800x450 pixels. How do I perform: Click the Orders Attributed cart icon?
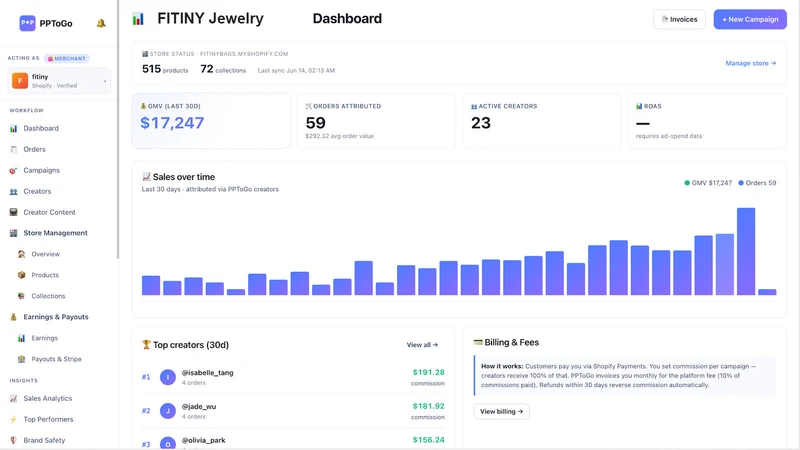coord(308,106)
